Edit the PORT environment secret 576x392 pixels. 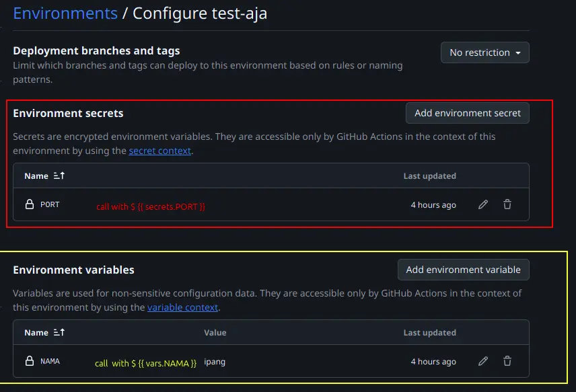click(482, 204)
